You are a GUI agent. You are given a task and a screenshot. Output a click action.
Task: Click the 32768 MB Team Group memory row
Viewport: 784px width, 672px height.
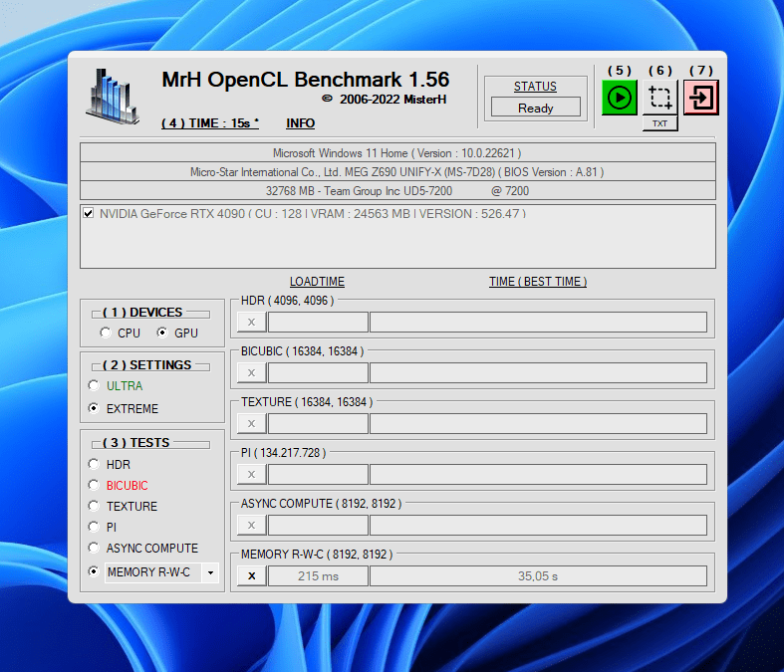click(397, 191)
